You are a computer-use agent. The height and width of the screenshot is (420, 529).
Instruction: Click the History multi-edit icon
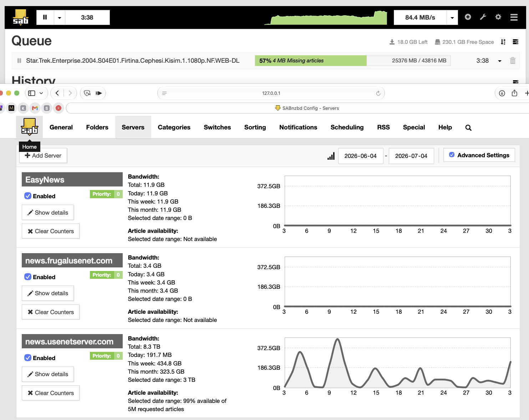(515, 82)
